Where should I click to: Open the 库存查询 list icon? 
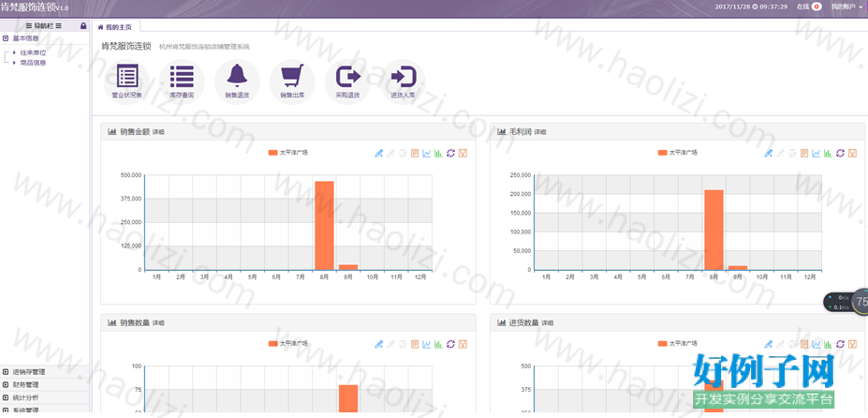point(182,77)
